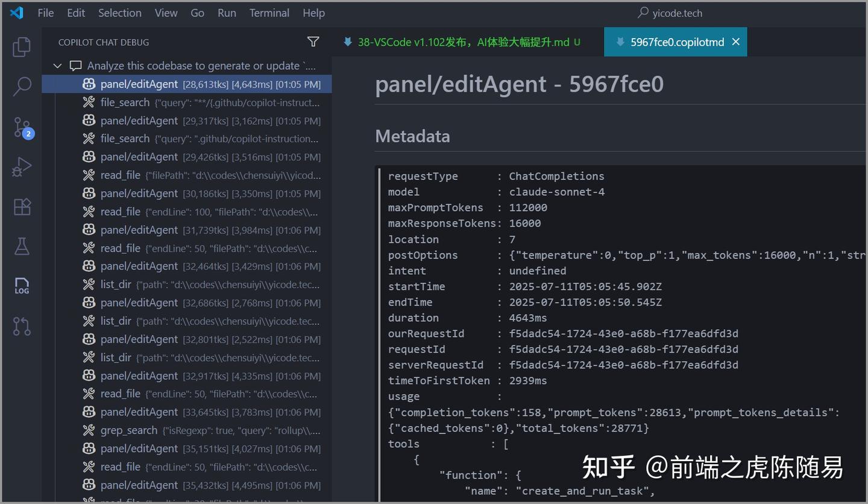This screenshot has width=868, height=504.
Task: Click the VS Code logo
Action: [x=16, y=13]
